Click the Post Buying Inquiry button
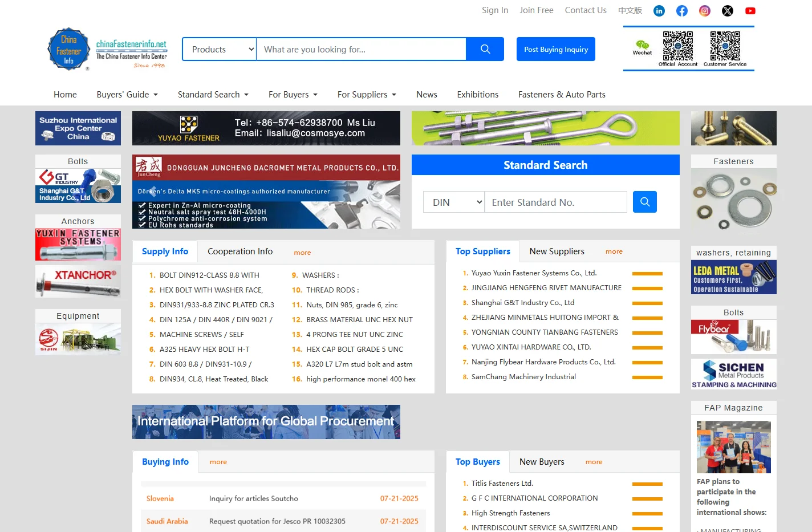The image size is (812, 532). tap(556, 49)
